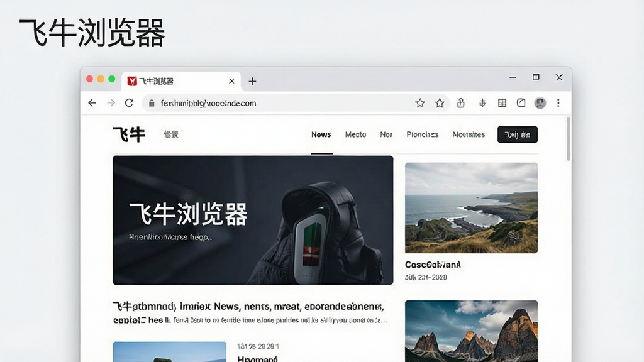Click the page vertical scrollbar
Image resolution: width=644 pixels, height=362 pixels.
point(569,139)
